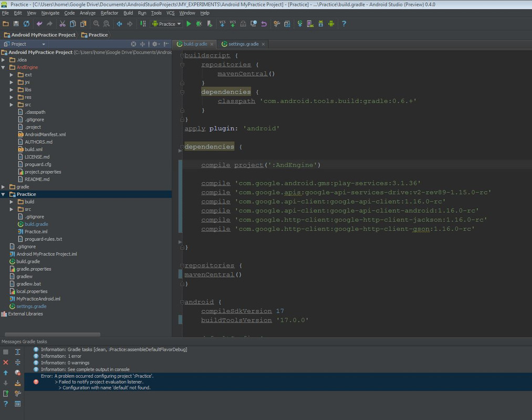The image size is (532, 420).
Task: Click the VCS Update Project icon
Action: tap(222, 24)
